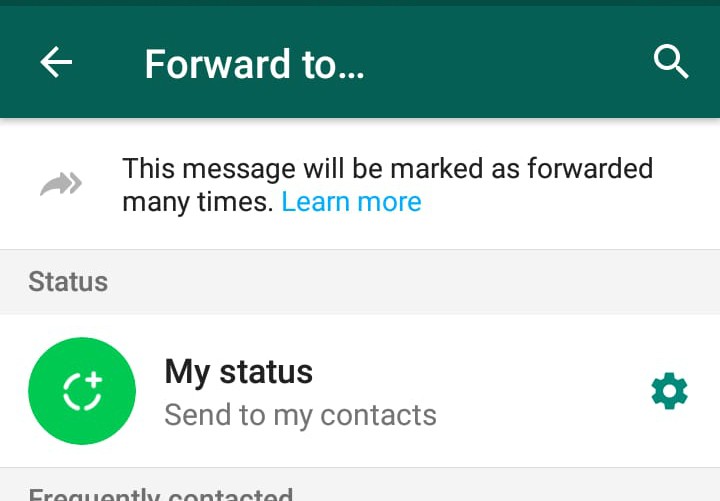720x501 pixels.
Task: Click empty area of green header bar
Action: pyautogui.click(x=505, y=62)
